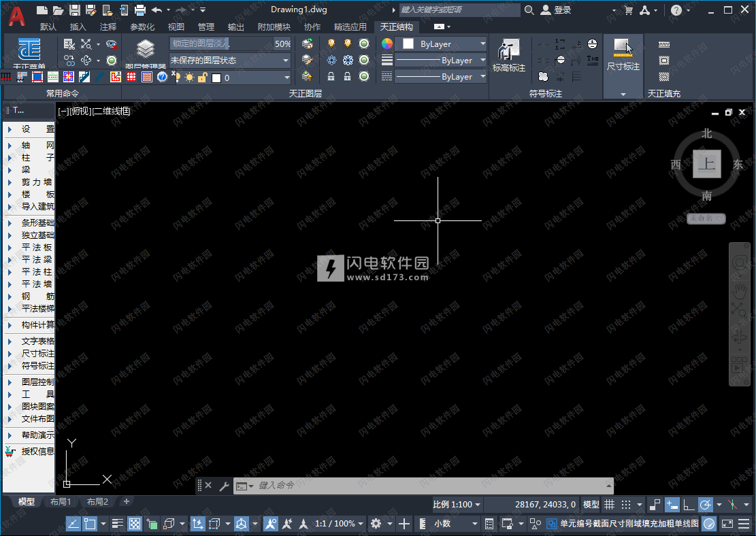Click the 登录 sign-in button
This screenshot has width=756, height=536.
coord(556,10)
